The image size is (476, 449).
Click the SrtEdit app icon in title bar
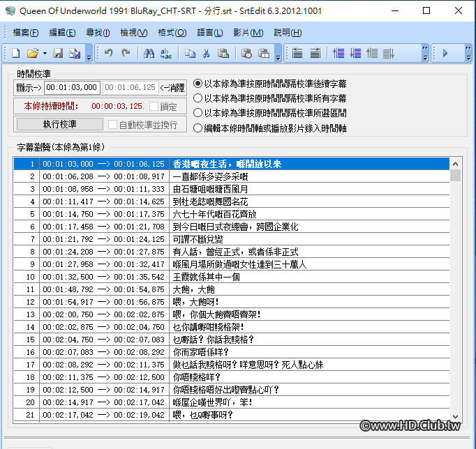10,11
